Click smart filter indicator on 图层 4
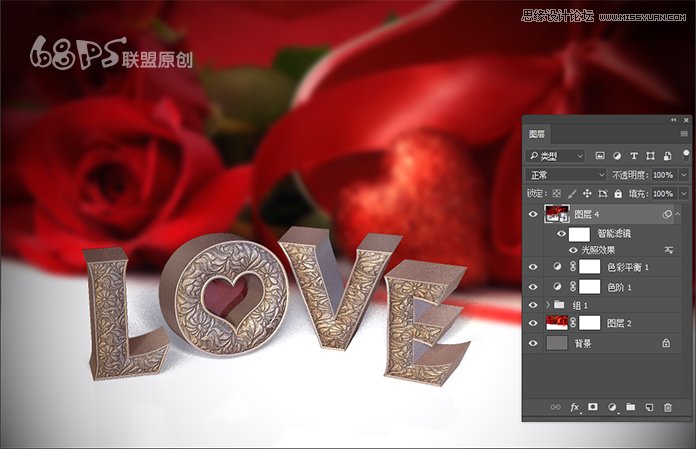The height and width of the screenshot is (449, 696). tap(667, 214)
